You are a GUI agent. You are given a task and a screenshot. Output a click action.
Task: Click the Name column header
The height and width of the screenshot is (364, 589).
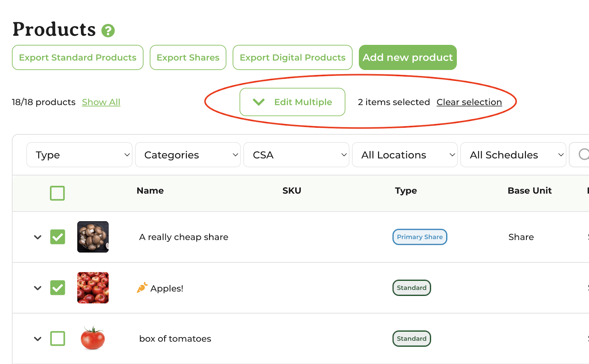click(x=150, y=191)
